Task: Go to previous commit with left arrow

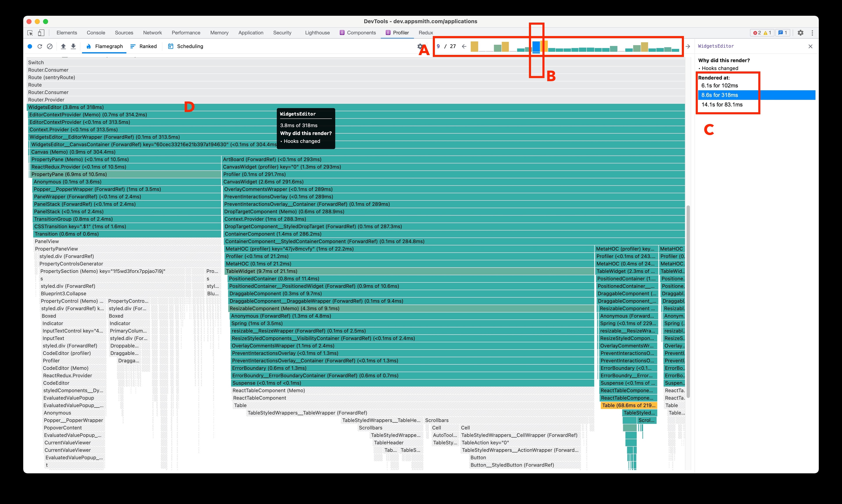Action: [x=464, y=46]
